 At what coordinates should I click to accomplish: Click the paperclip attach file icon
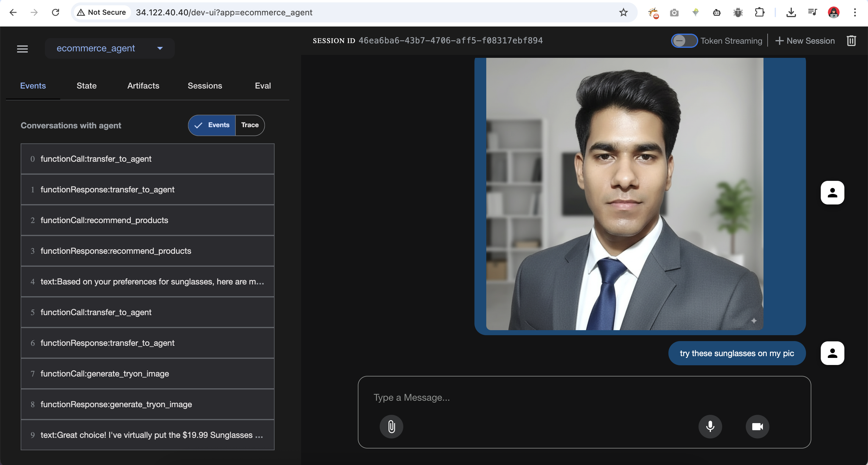[391, 427]
